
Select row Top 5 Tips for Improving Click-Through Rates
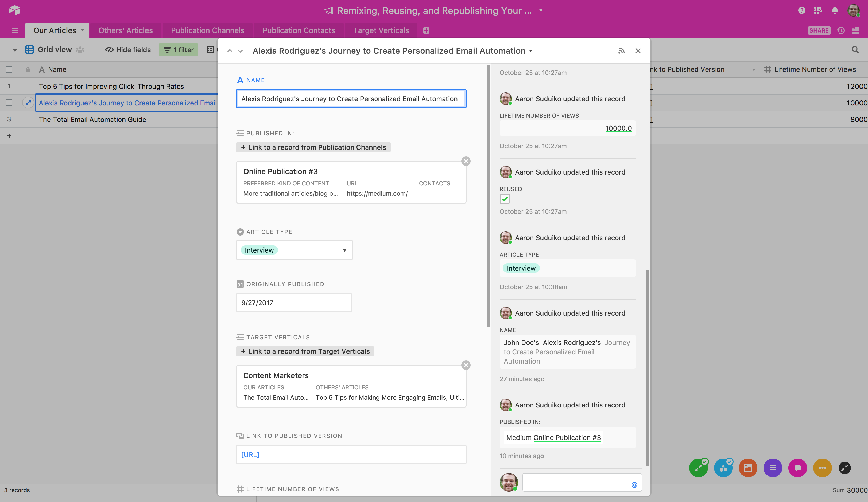[111, 86]
